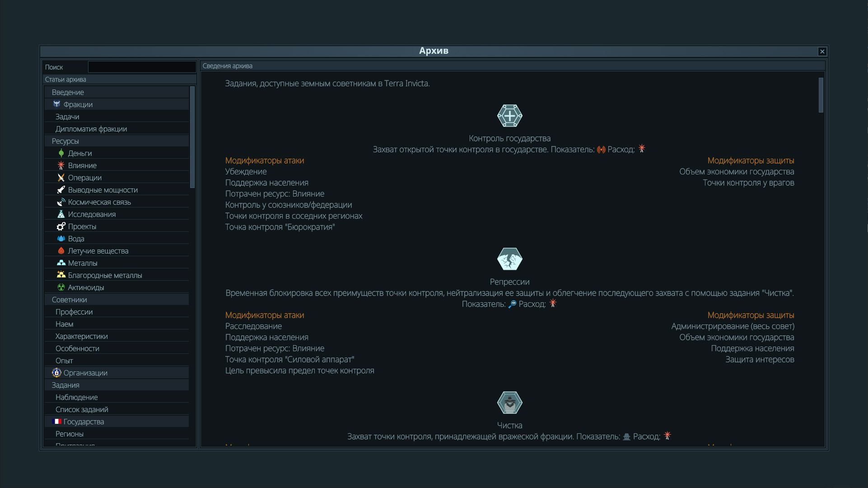
Task: Click the Поиск search input field
Action: tap(142, 67)
